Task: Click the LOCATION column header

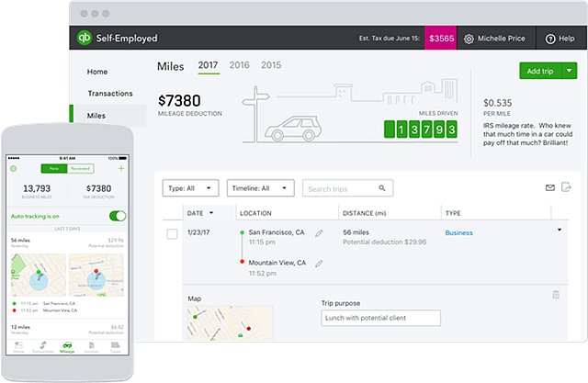Action: coord(255,213)
